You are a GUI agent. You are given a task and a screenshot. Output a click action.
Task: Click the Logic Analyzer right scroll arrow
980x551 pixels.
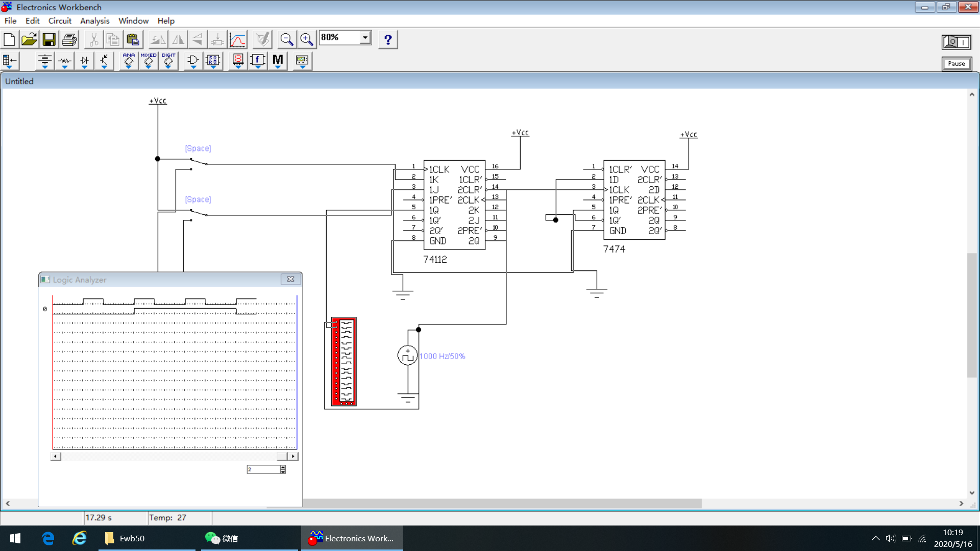[x=293, y=456]
